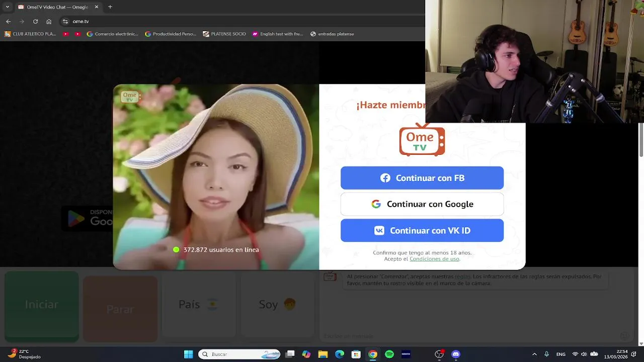Open the dark blue app taskbar icon

point(406,354)
